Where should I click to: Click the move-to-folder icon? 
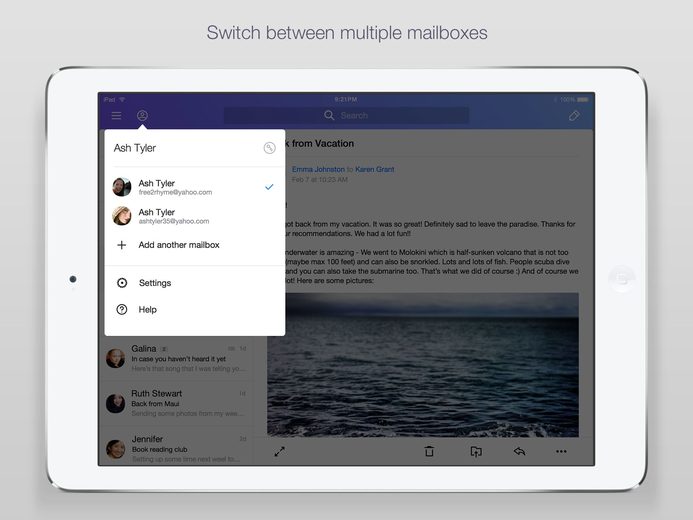(476, 451)
